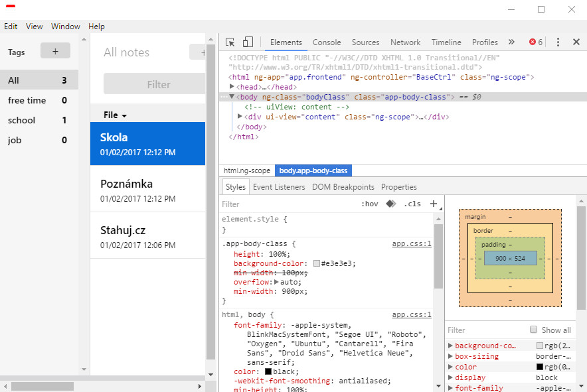Open the Help menu
Viewport: 587px width, 392px height.
tap(96, 27)
